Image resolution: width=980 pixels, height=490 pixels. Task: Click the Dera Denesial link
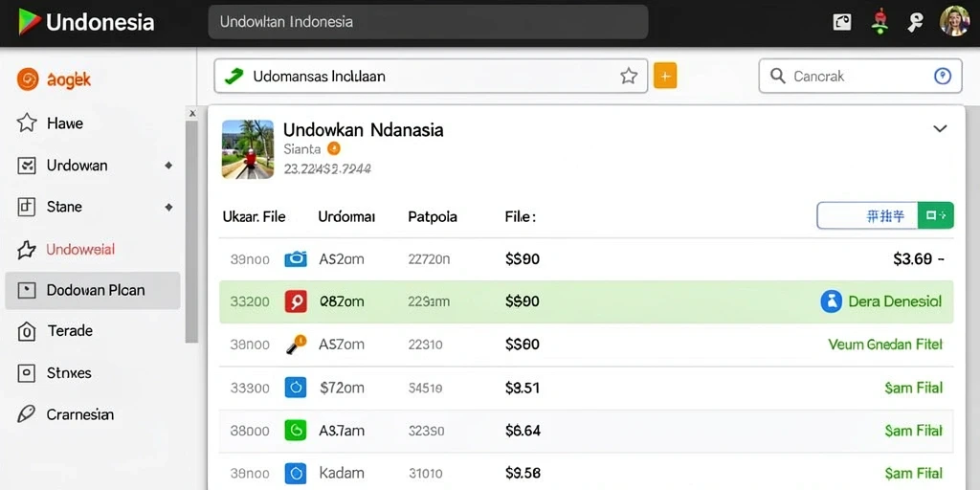895,301
